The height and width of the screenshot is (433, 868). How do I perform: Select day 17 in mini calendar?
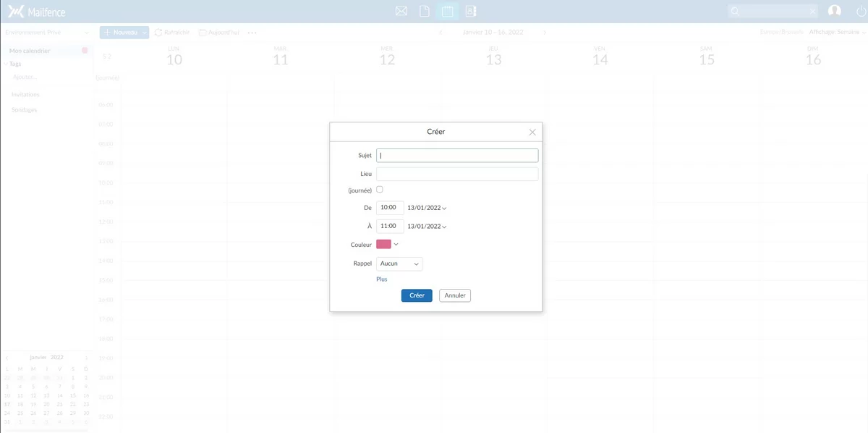coord(7,404)
